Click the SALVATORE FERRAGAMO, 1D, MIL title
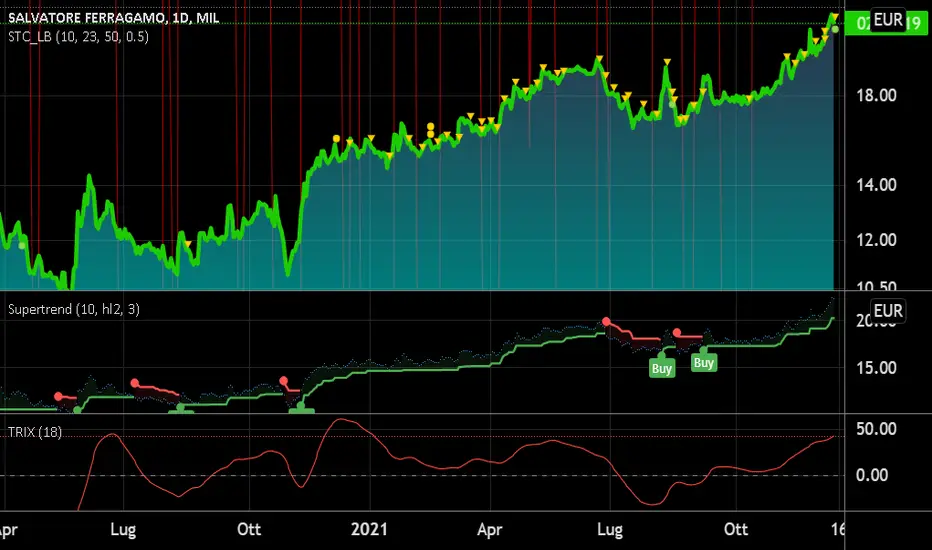The image size is (932, 550). pyautogui.click(x=114, y=18)
